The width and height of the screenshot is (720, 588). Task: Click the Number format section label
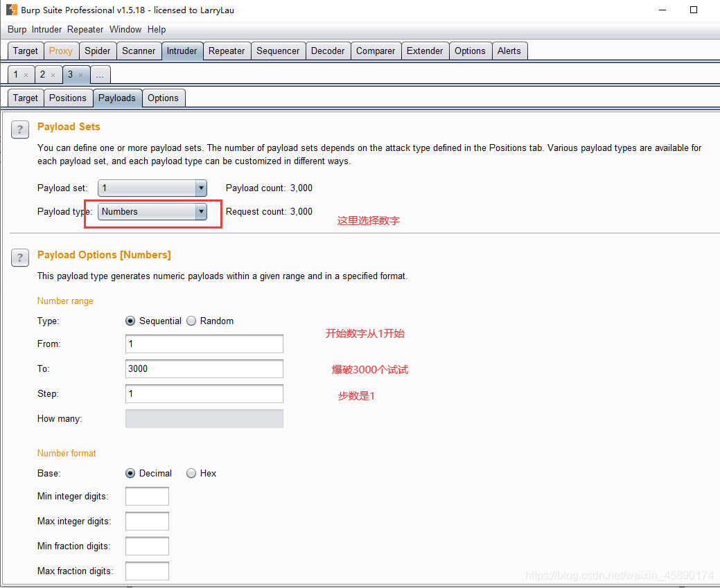pos(67,454)
